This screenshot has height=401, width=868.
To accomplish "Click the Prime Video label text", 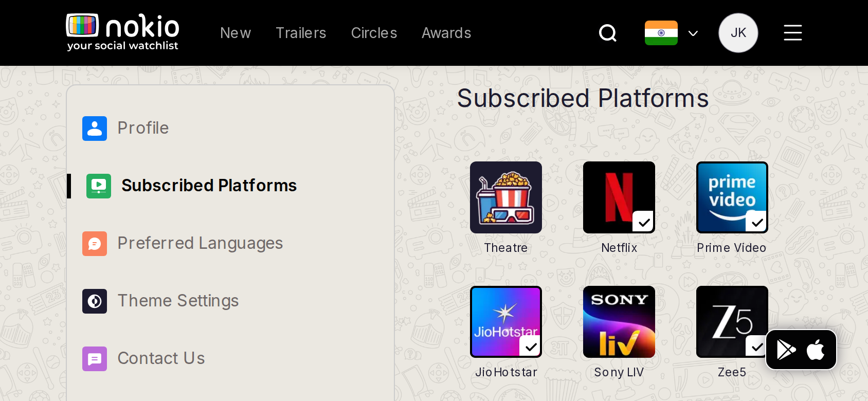I will coord(732,248).
